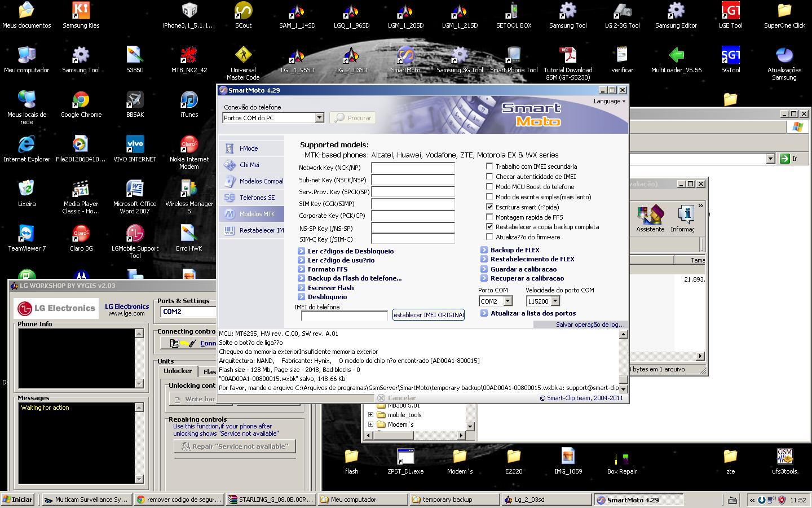Click Atualizar a lista dos portos link

pos(533,313)
